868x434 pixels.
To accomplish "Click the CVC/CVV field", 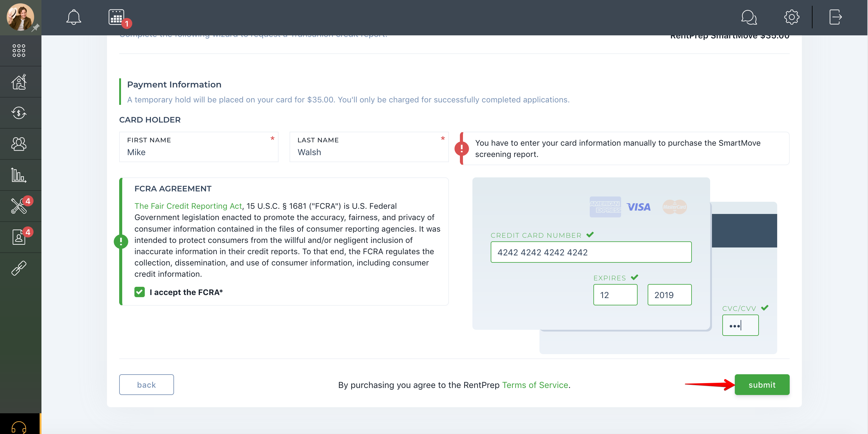I will (x=740, y=325).
